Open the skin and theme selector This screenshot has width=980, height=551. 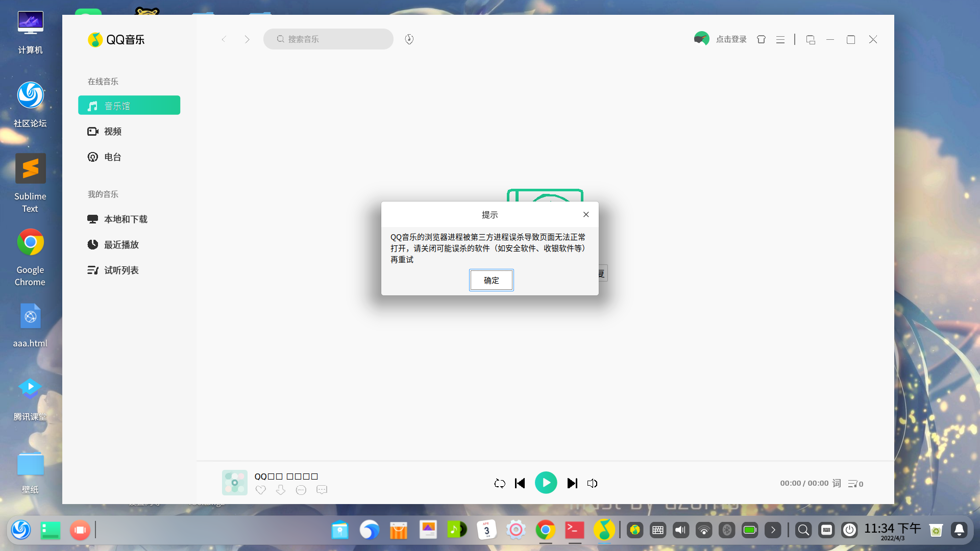pos(761,39)
